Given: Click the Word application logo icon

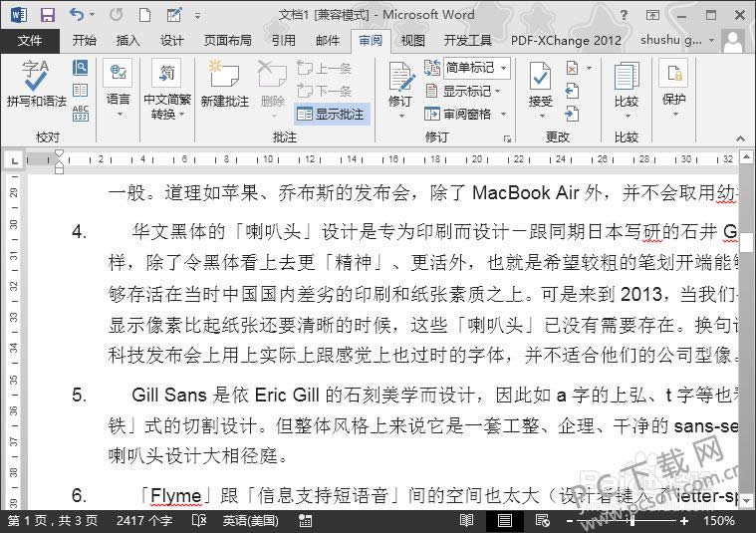Looking at the screenshot, I should 18,15.
